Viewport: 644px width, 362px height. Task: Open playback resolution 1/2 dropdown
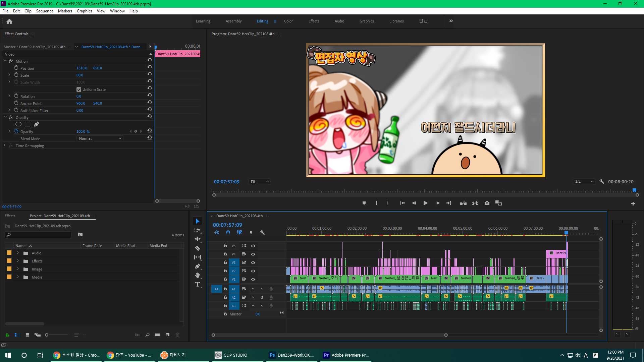point(584,181)
